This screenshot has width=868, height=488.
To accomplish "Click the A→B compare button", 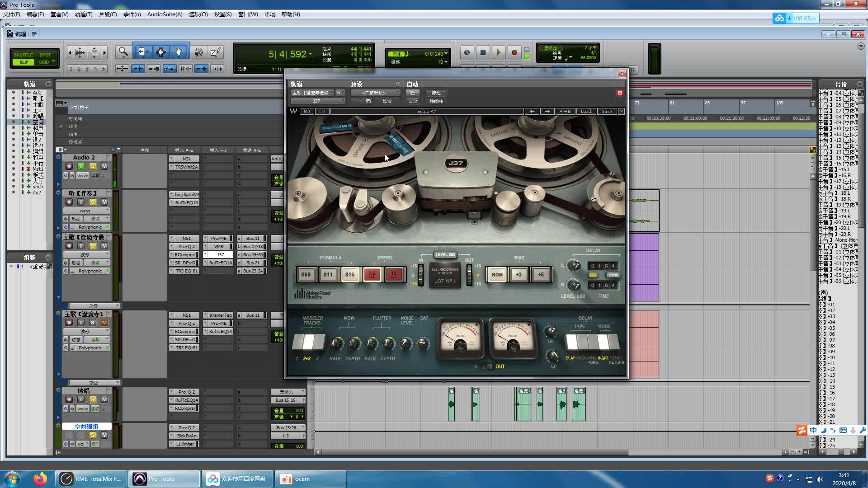I will (x=565, y=111).
